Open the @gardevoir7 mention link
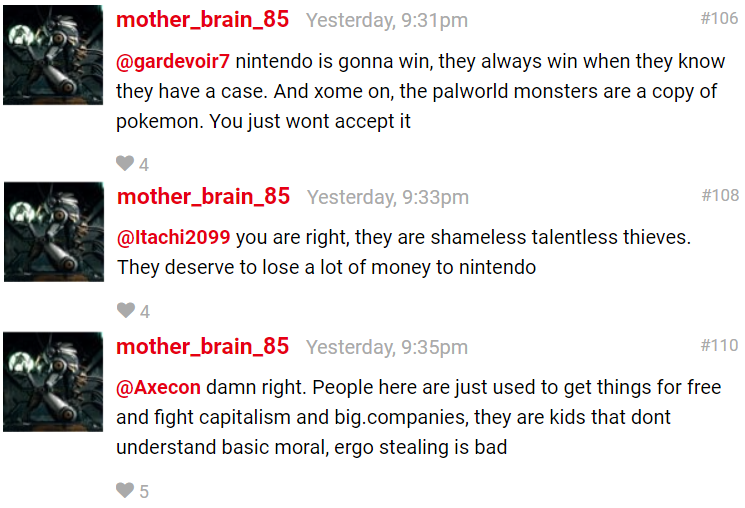 click(x=173, y=61)
